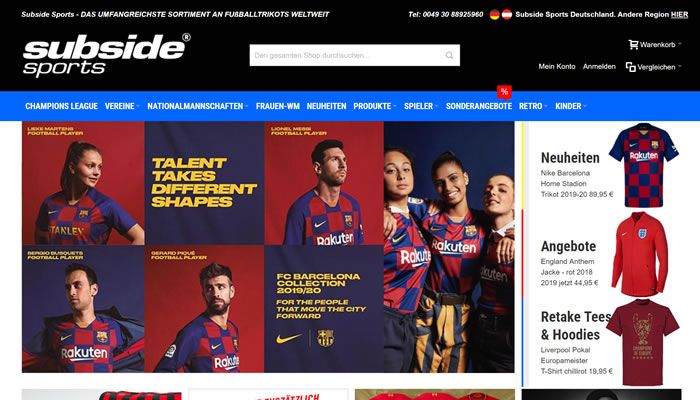Go to the Neuheiten menu item
The height and width of the screenshot is (400, 700).
coord(326,106)
